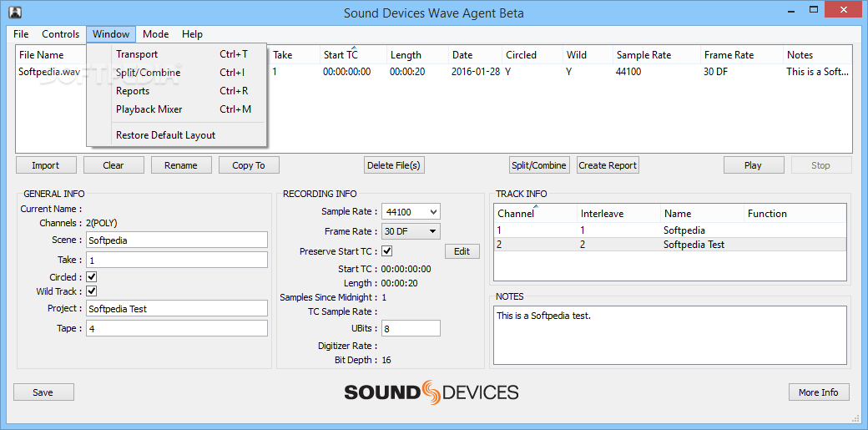Select the Softpedia.wav file row
The image size is (868, 430).
click(434, 72)
